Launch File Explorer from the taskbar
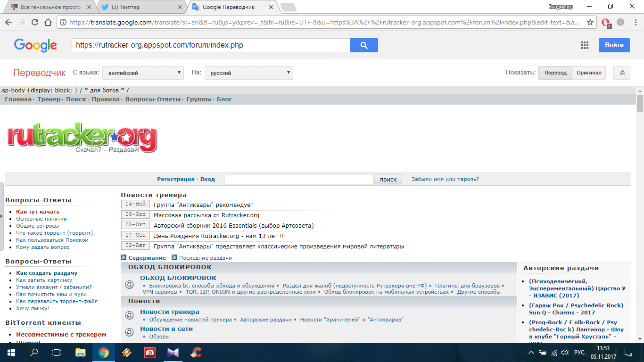 (81, 352)
